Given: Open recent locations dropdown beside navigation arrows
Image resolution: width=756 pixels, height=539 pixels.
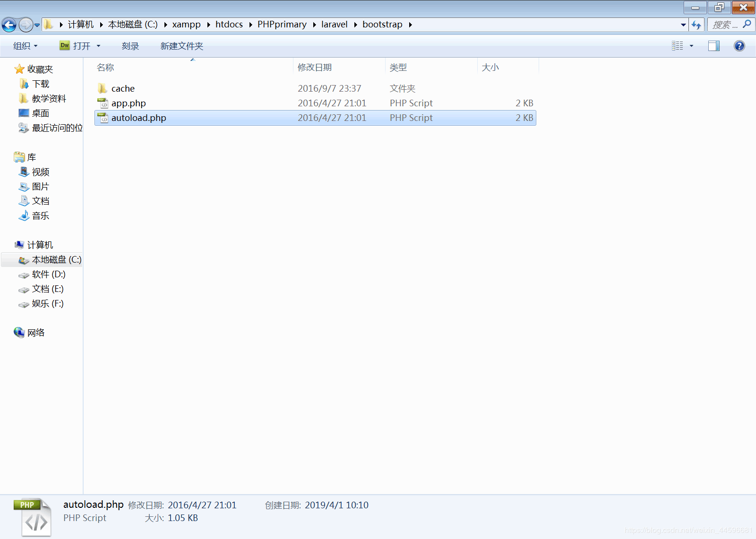Looking at the screenshot, I should point(37,25).
